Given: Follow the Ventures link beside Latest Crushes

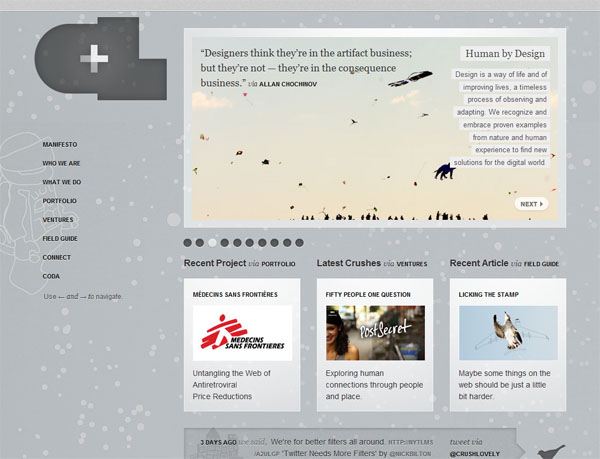Looking at the screenshot, I should point(412,264).
